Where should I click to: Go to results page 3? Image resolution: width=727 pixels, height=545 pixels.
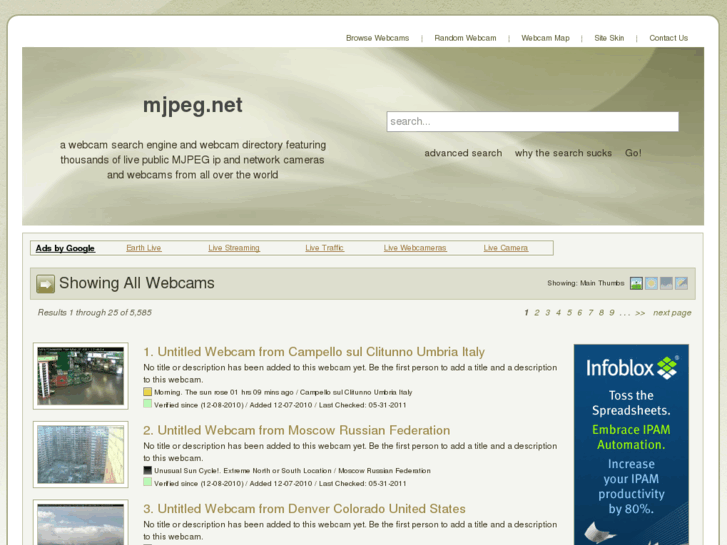point(548,313)
